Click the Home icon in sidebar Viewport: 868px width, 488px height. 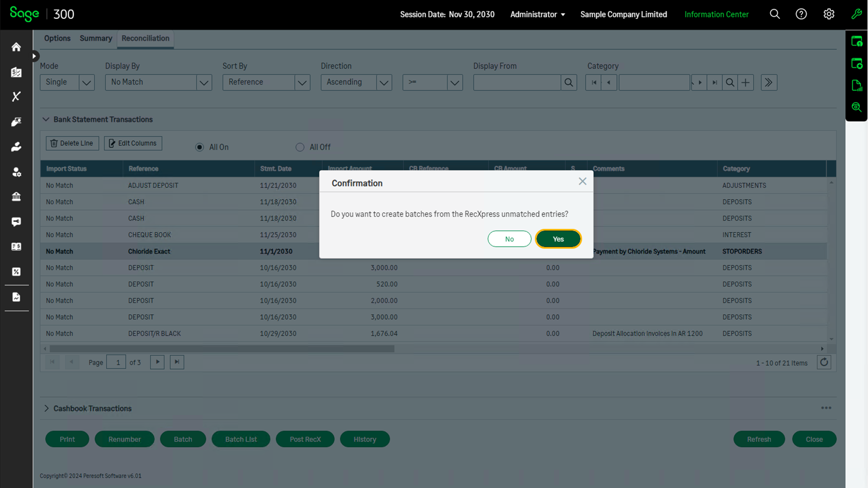pos(16,47)
